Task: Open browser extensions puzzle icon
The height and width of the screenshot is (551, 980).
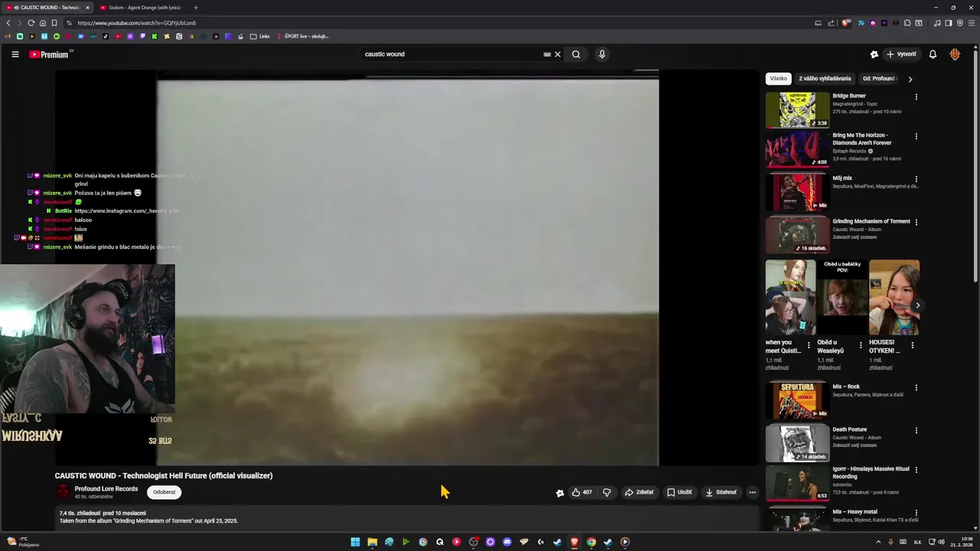Action: [x=907, y=23]
